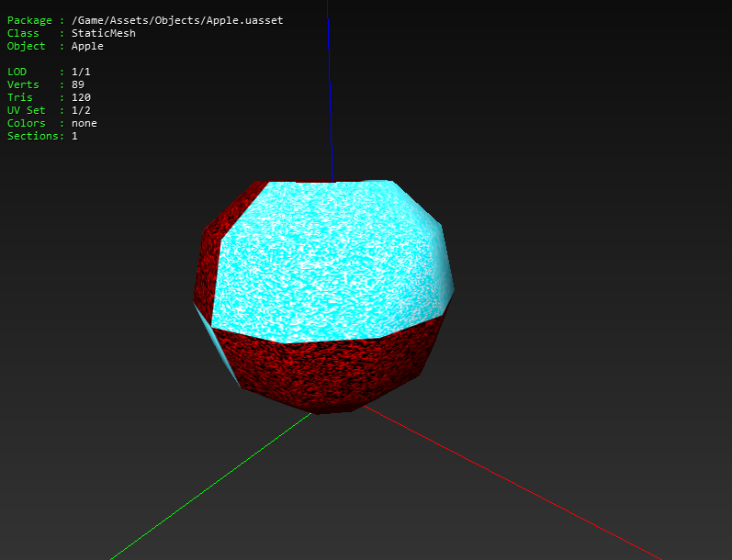Click the package path /Game/Assets/Objects/Apple.uasset
732x560 pixels.
click(x=177, y=20)
